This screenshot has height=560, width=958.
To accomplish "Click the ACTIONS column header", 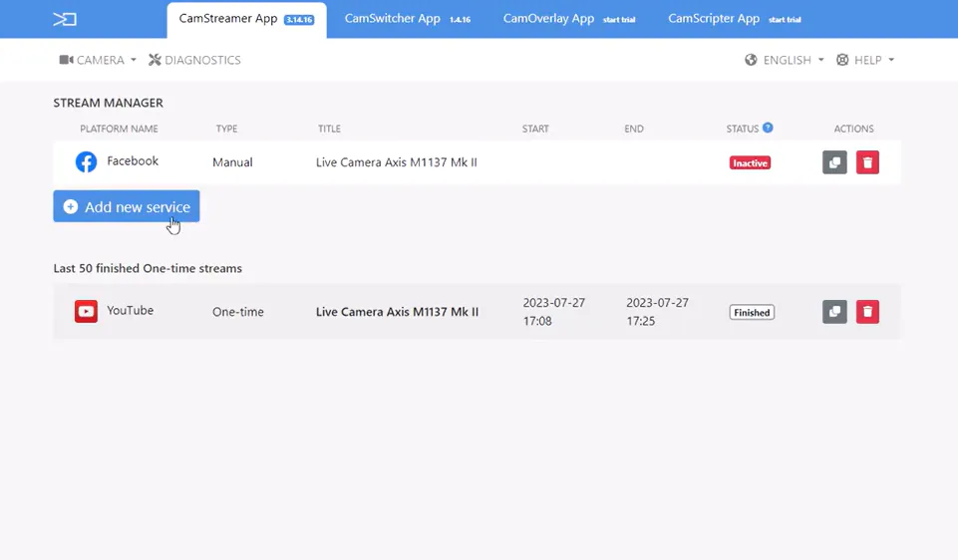I will [853, 129].
